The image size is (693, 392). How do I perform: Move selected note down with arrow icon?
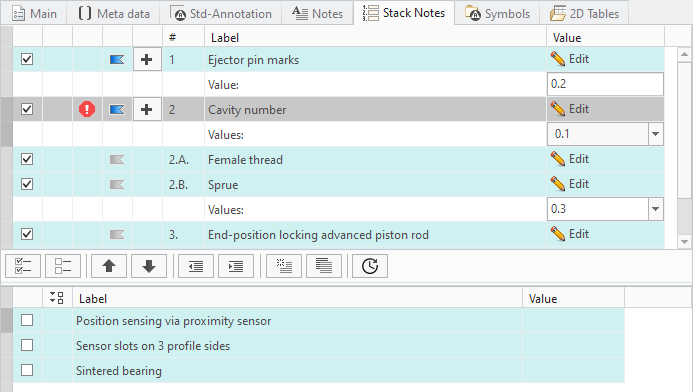(x=149, y=266)
